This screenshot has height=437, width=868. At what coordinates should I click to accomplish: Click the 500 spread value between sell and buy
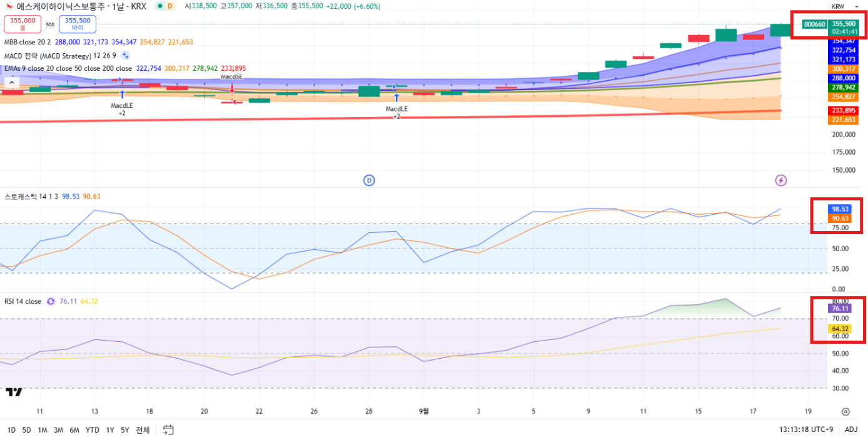tap(50, 24)
